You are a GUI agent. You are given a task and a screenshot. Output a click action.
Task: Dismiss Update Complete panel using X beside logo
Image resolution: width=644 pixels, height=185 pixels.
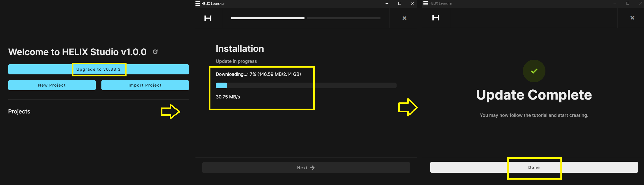point(632,18)
